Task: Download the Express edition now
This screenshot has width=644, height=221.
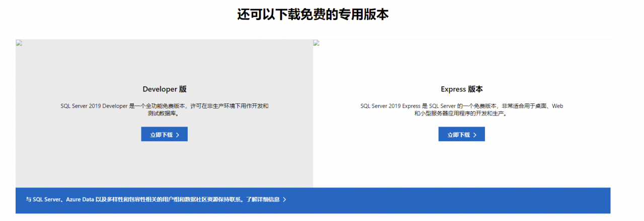Action: 461,134
